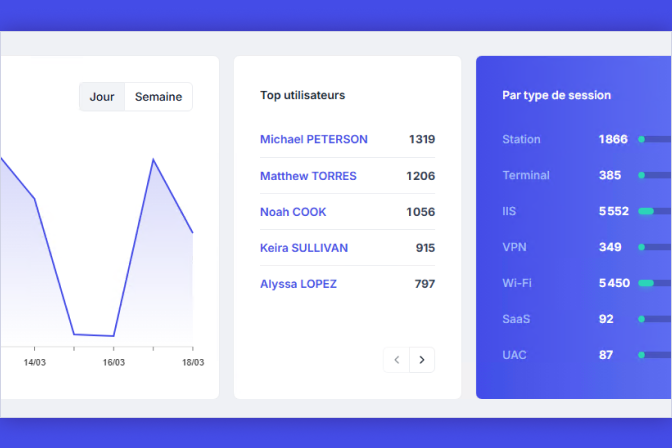Image resolution: width=672 pixels, height=448 pixels.
Task: Open Alyssa LOPEZ user link
Action: tap(298, 284)
